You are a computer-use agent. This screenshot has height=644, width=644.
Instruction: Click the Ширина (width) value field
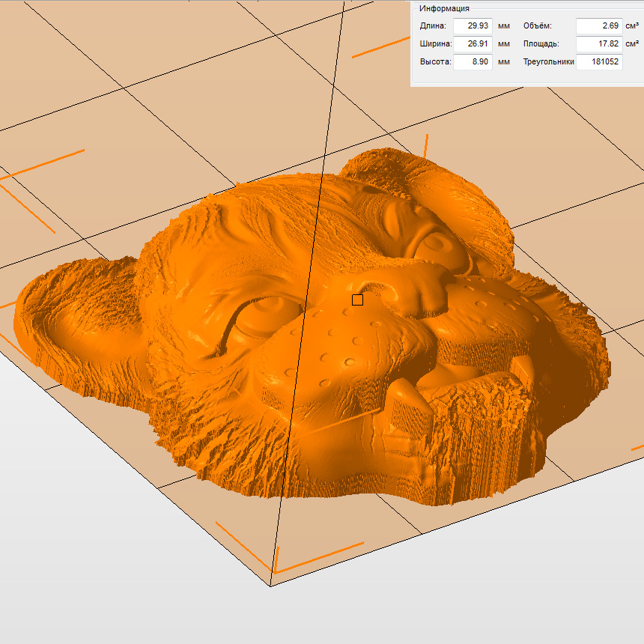[473, 43]
